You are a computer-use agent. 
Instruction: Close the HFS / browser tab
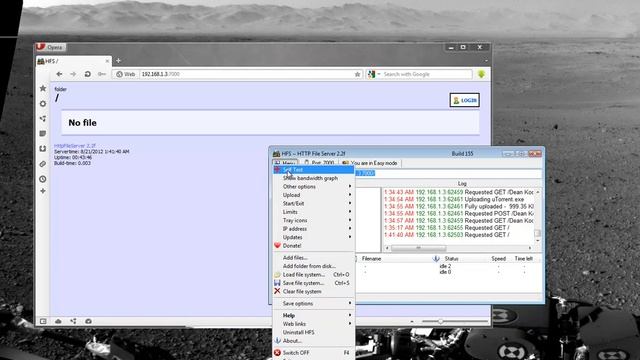click(x=107, y=61)
